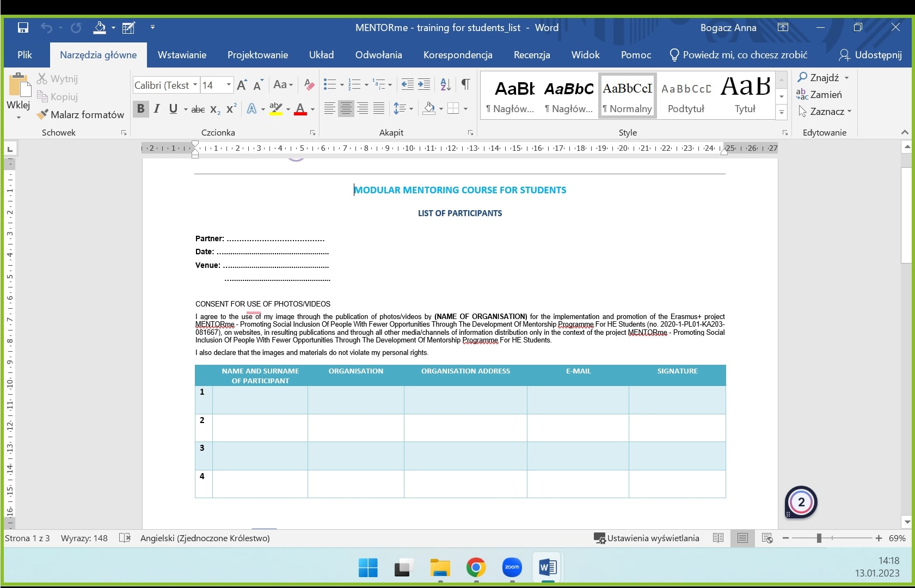Switch to the Recenzja tab

click(532, 55)
